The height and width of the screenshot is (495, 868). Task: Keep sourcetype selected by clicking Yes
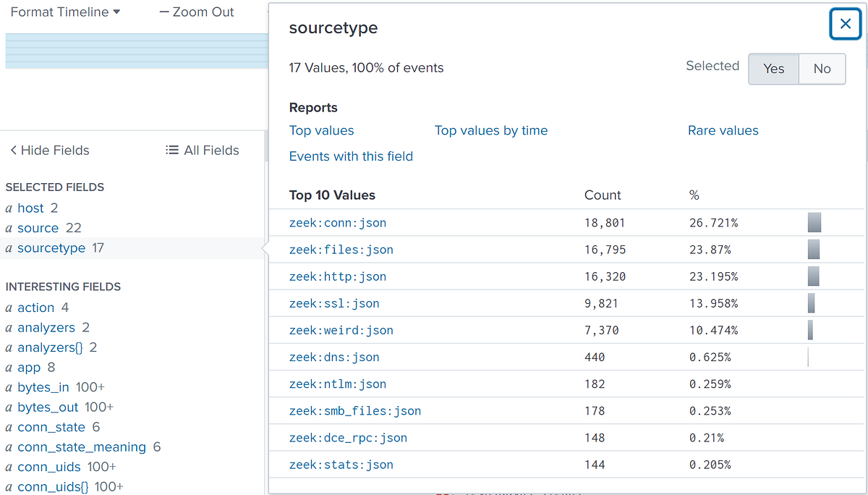point(773,69)
